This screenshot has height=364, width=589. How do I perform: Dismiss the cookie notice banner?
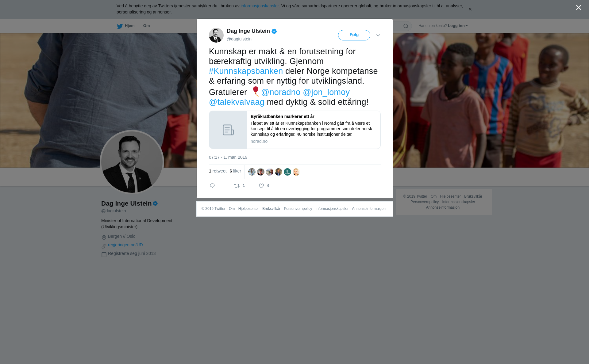[470, 9]
